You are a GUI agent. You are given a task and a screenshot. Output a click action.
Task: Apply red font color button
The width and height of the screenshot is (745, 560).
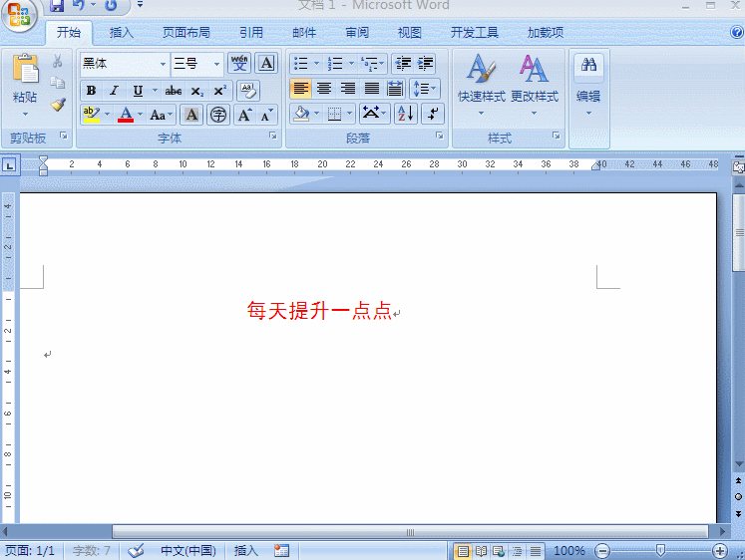(x=126, y=115)
